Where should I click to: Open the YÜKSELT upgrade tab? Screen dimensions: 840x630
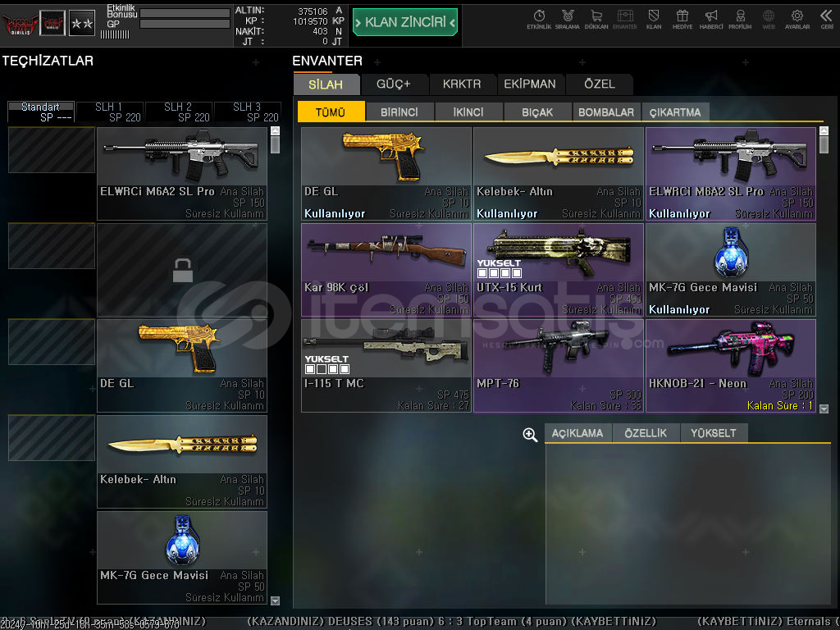click(714, 433)
